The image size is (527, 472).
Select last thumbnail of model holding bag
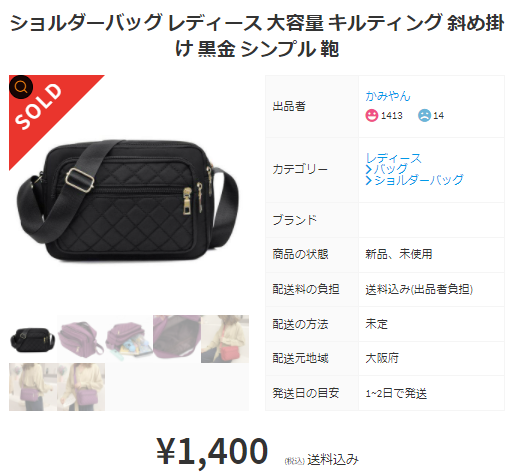tap(81, 387)
